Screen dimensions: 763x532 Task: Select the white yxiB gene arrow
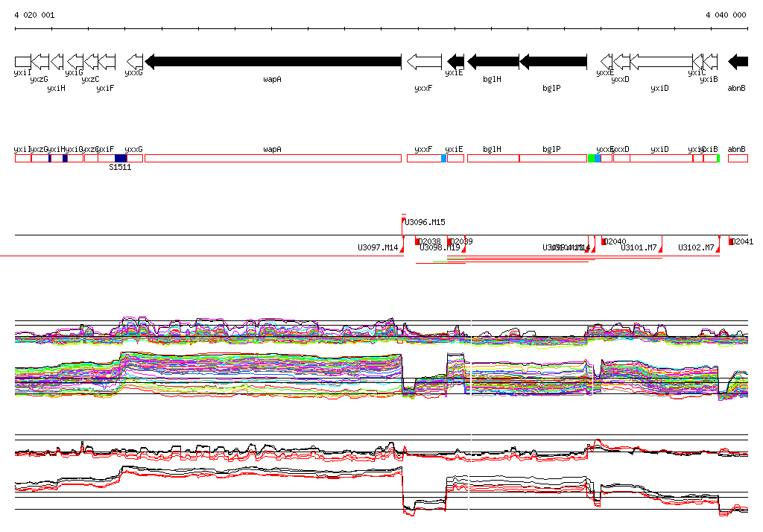(x=710, y=62)
